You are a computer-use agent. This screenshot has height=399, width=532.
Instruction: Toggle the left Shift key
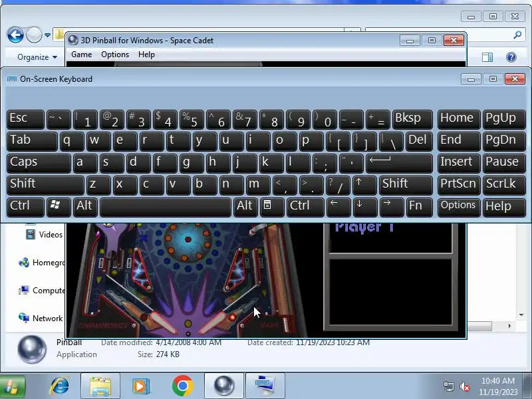pyautogui.click(x=45, y=186)
